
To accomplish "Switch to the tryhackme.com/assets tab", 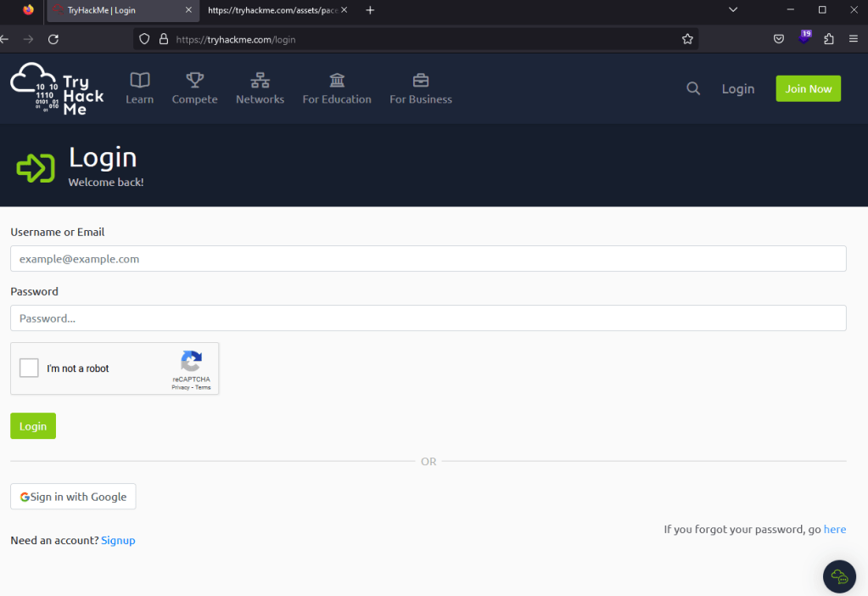I will 272,10.
